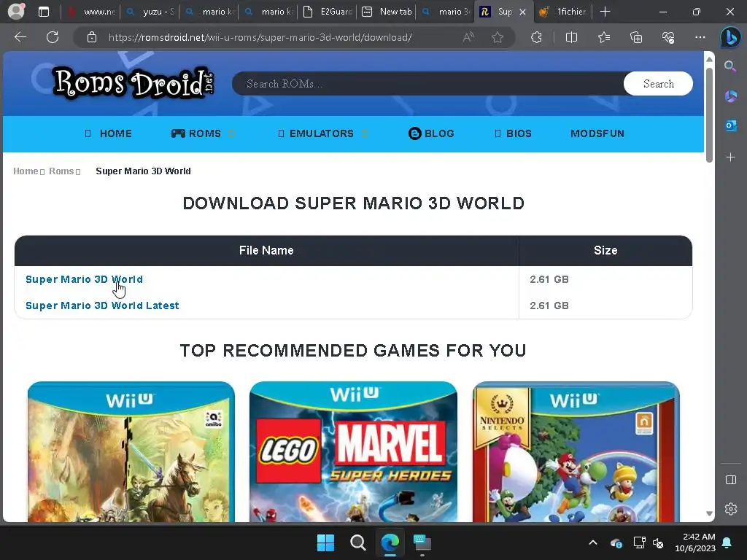747x560 pixels.
Task: Toggle the Split screen icon
Action: (570, 37)
